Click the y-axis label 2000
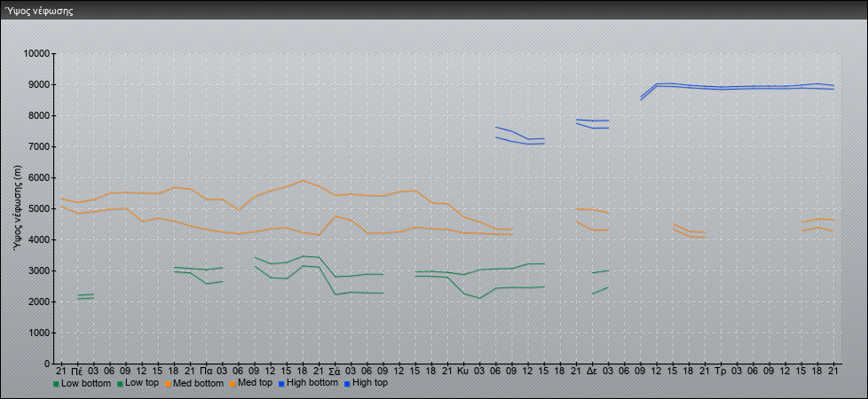The image size is (868, 399). pos(39,301)
